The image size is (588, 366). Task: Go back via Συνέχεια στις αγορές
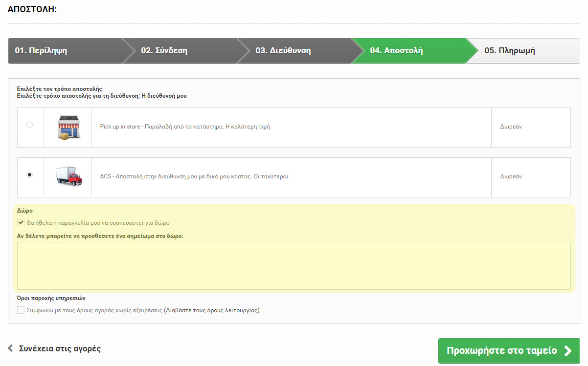click(60, 349)
